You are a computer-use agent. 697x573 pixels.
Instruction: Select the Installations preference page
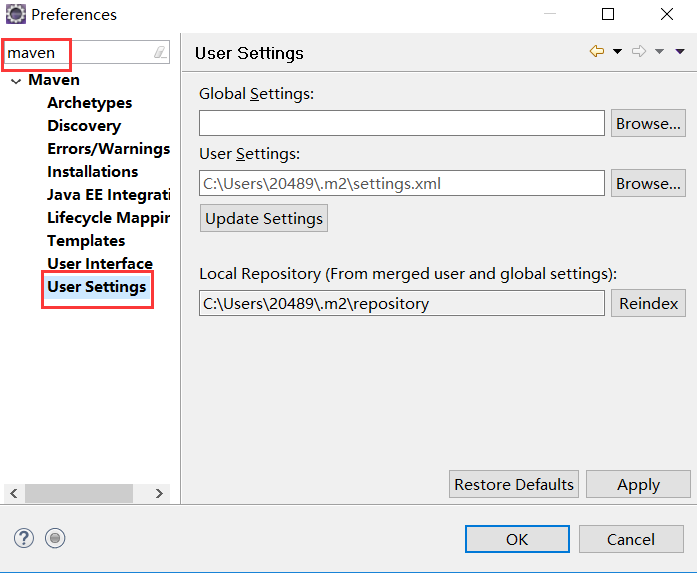point(92,172)
